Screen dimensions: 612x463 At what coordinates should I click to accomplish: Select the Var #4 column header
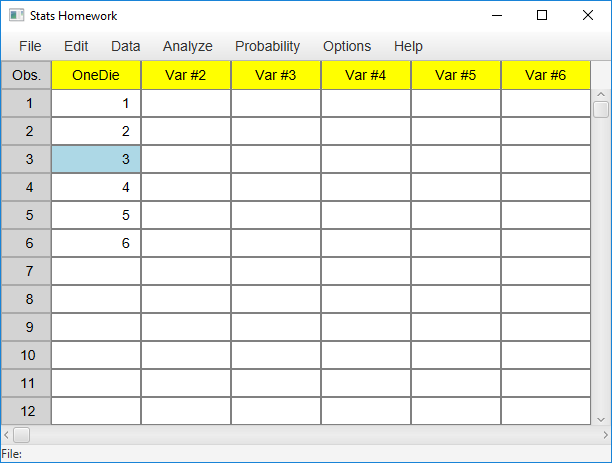(x=366, y=75)
